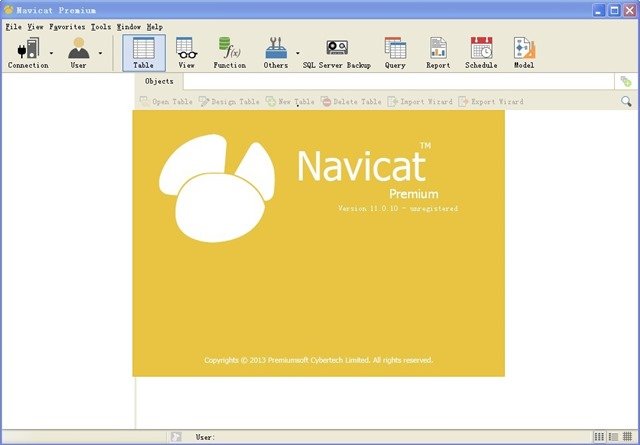Launch the Export Wizard
Image resolution: width=640 pixels, height=445 pixels.
(491, 102)
